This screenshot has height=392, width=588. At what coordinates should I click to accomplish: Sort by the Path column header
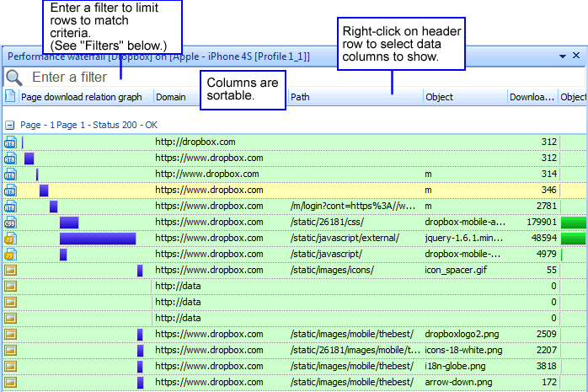[355, 97]
